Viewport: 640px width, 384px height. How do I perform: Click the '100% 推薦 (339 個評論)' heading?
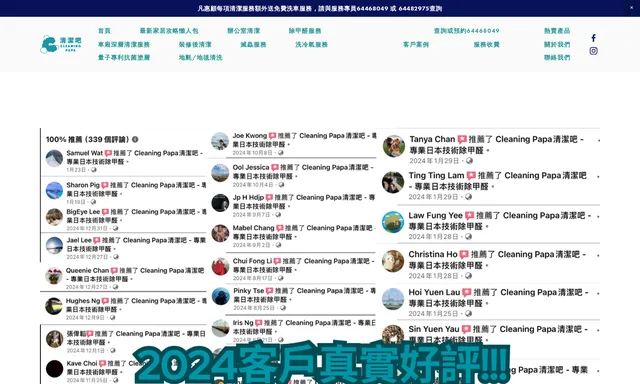[x=87, y=139]
